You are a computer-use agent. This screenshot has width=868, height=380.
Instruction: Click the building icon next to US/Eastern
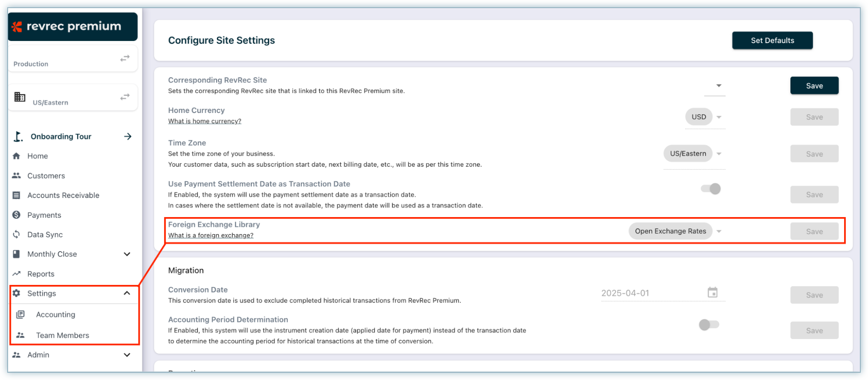pos(20,97)
